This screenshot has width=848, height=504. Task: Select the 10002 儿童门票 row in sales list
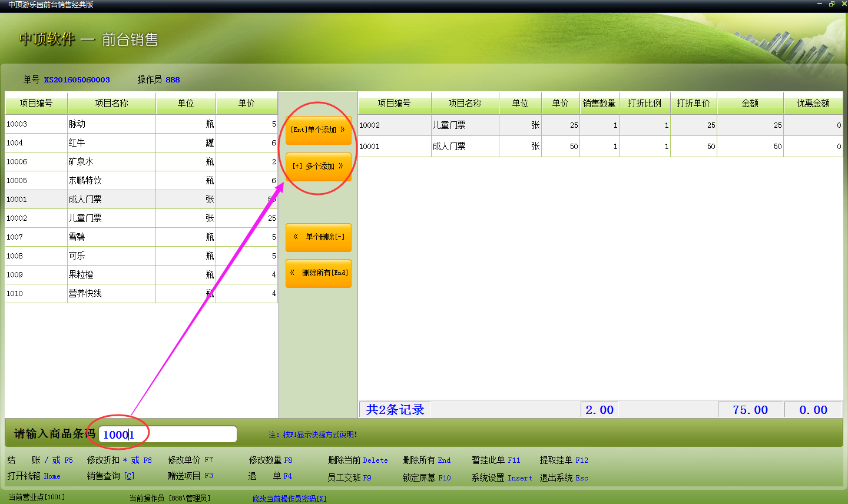point(600,125)
